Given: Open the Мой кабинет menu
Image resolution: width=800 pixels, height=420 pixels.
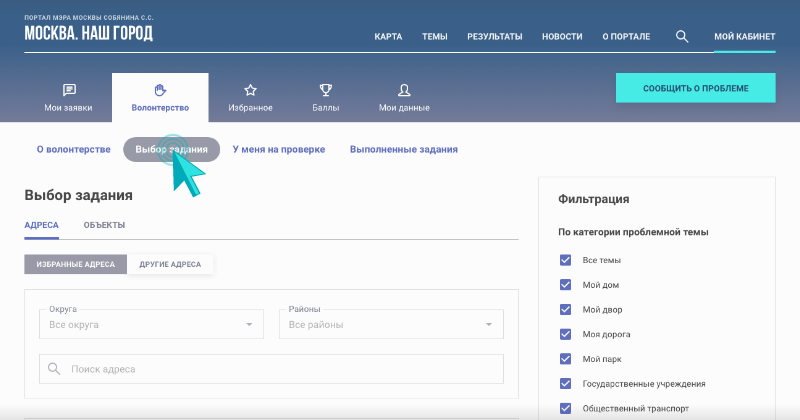Looking at the screenshot, I should tap(744, 36).
